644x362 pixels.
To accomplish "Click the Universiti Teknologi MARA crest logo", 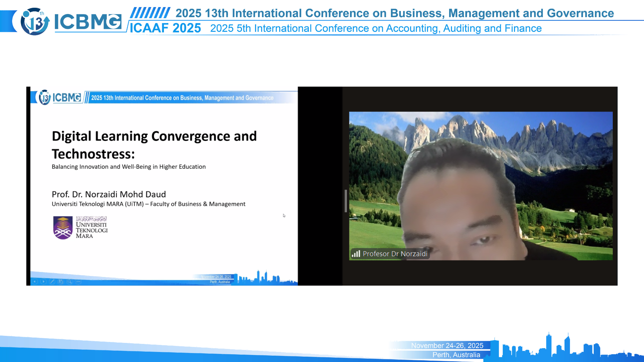I will [x=63, y=228].
